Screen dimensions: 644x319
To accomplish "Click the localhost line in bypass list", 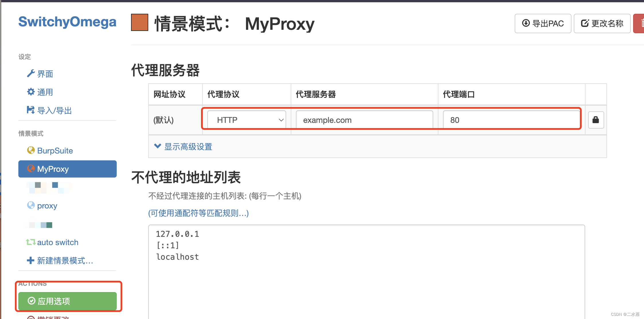I will point(177,257).
